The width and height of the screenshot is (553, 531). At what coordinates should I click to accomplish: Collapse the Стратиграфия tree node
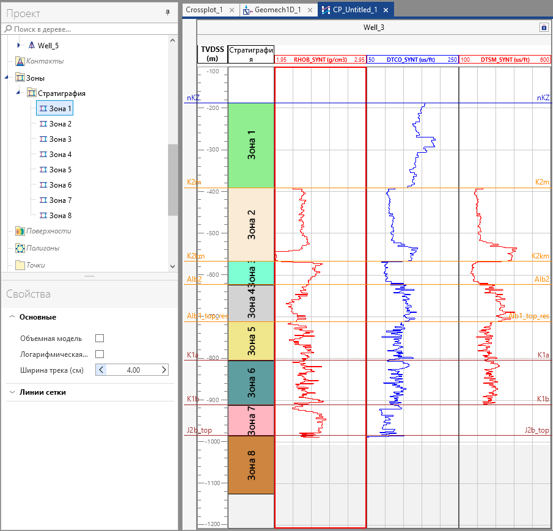(18, 93)
